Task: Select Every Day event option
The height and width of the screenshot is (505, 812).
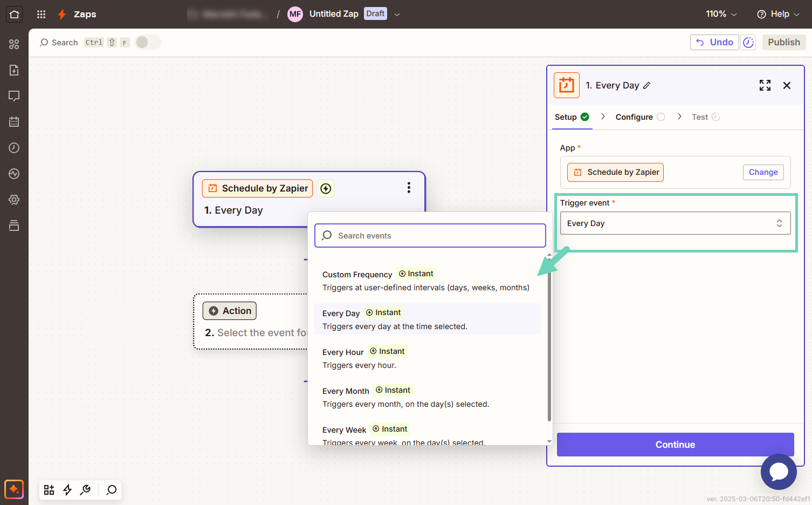Action: tap(427, 319)
